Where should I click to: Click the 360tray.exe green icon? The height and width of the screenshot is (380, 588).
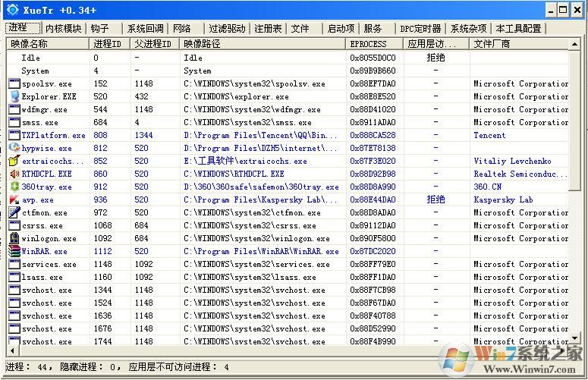click(14, 187)
